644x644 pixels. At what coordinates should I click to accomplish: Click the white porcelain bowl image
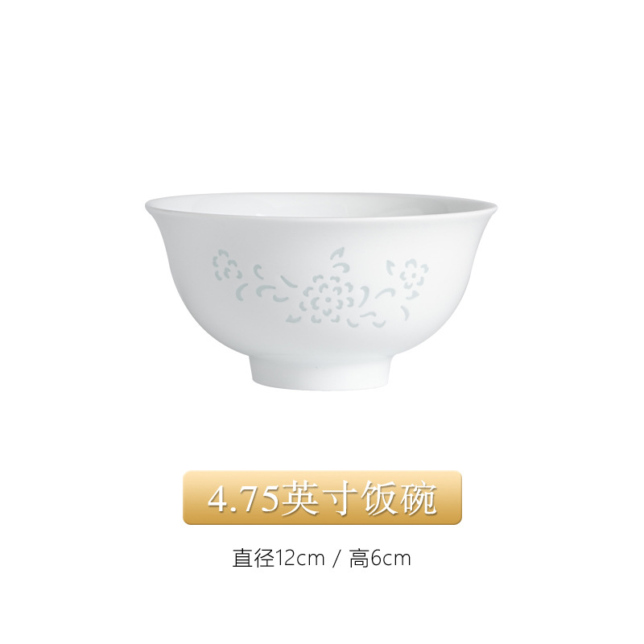321,291
